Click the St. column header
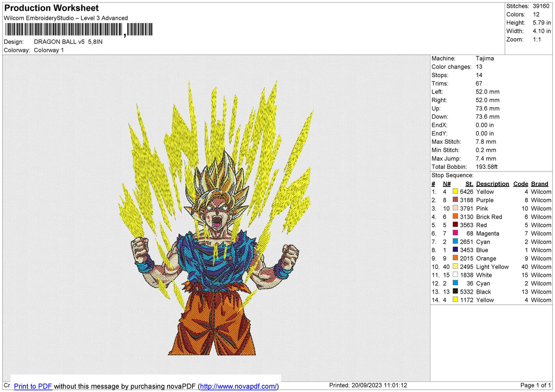Screen dimensions: 555x392 tap(469, 184)
